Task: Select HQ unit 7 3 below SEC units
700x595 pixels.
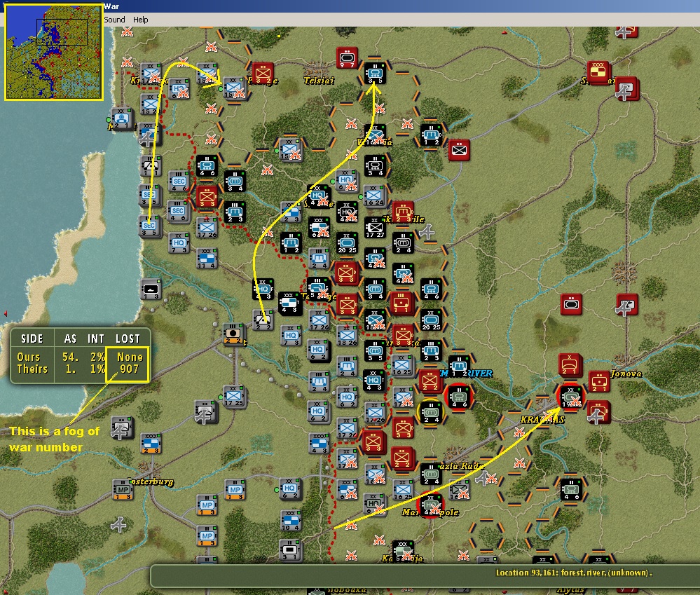Action: coord(179,243)
